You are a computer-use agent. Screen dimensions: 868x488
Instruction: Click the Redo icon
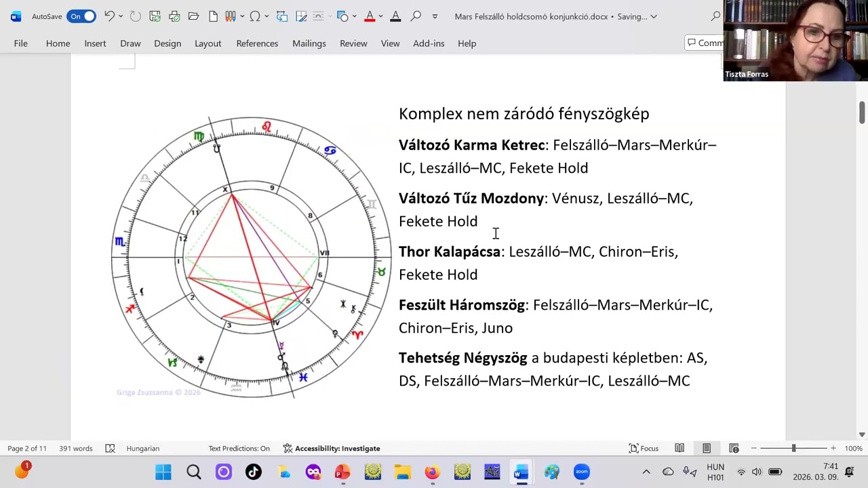tap(135, 16)
